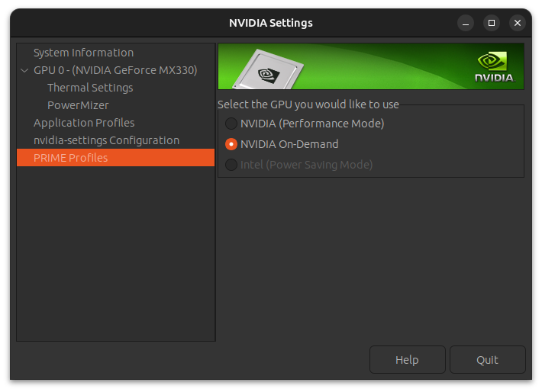
Task: Click the Help button
Action: [407, 359]
